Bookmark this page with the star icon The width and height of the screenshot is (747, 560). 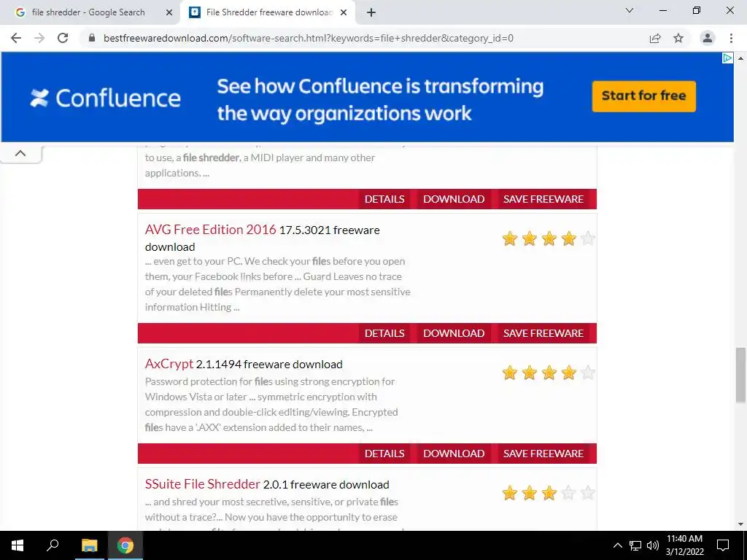click(678, 38)
